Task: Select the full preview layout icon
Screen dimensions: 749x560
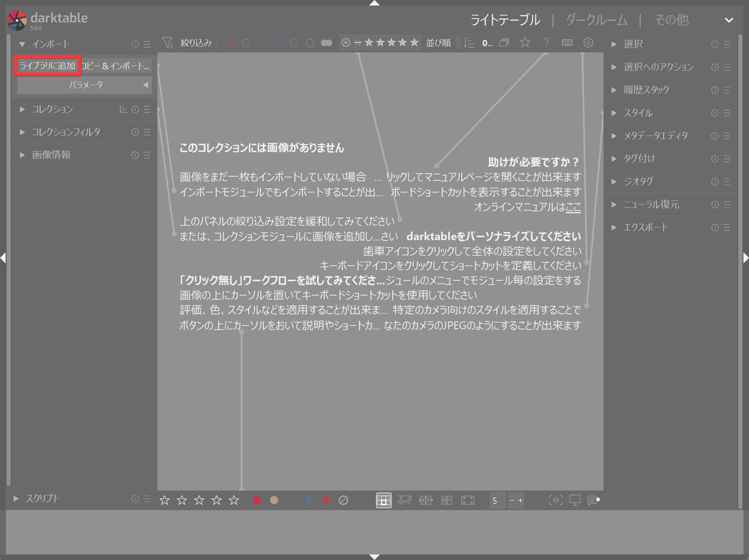Action: point(468,500)
